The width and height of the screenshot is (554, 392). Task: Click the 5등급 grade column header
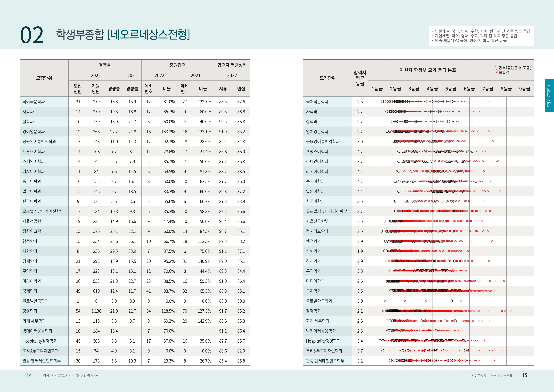click(451, 89)
